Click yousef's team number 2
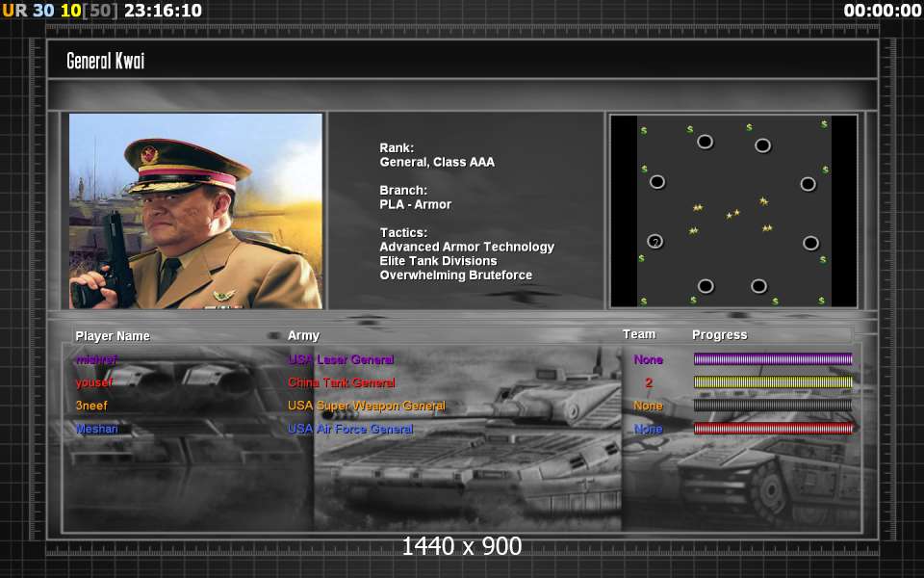The width and height of the screenshot is (924, 578). coord(648,382)
